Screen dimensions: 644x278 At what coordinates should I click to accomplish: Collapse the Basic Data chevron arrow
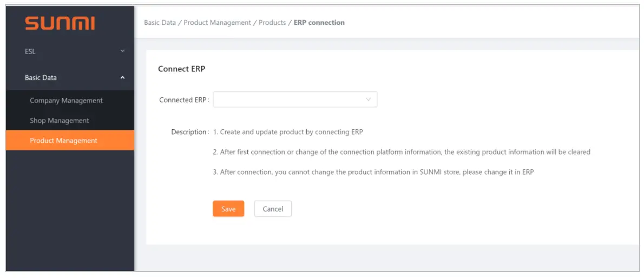click(x=122, y=78)
